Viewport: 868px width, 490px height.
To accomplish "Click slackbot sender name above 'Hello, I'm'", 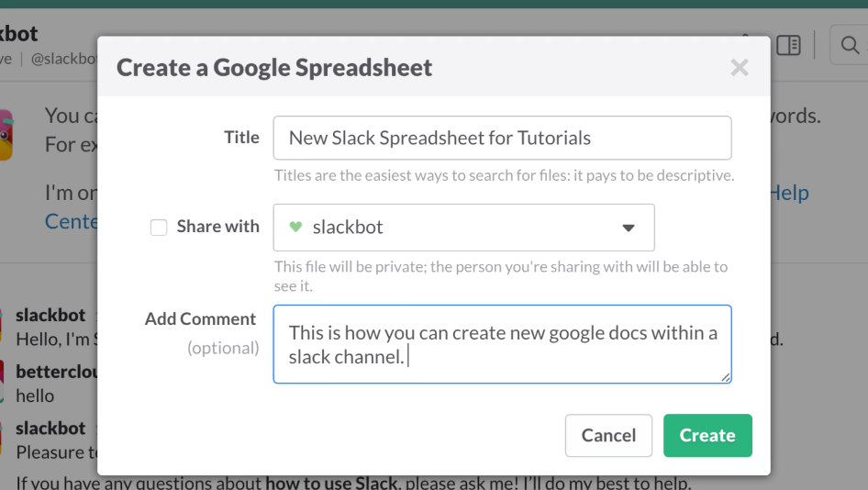I will tap(50, 315).
